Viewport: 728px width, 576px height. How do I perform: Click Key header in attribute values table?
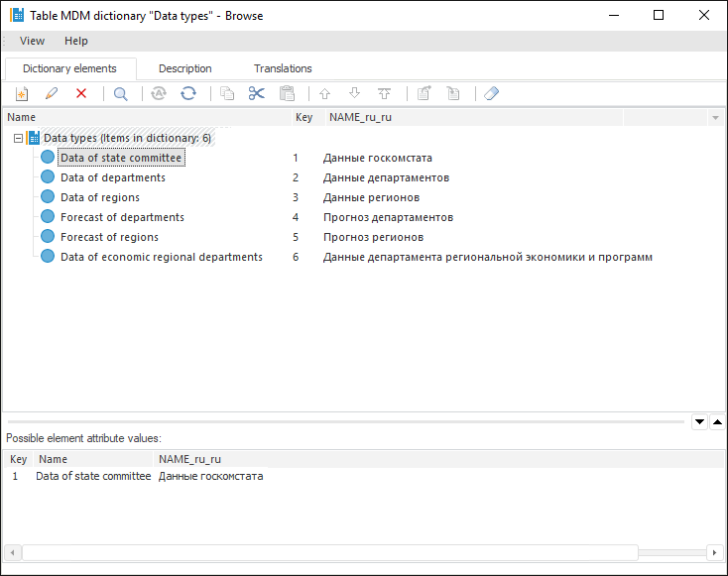point(19,459)
